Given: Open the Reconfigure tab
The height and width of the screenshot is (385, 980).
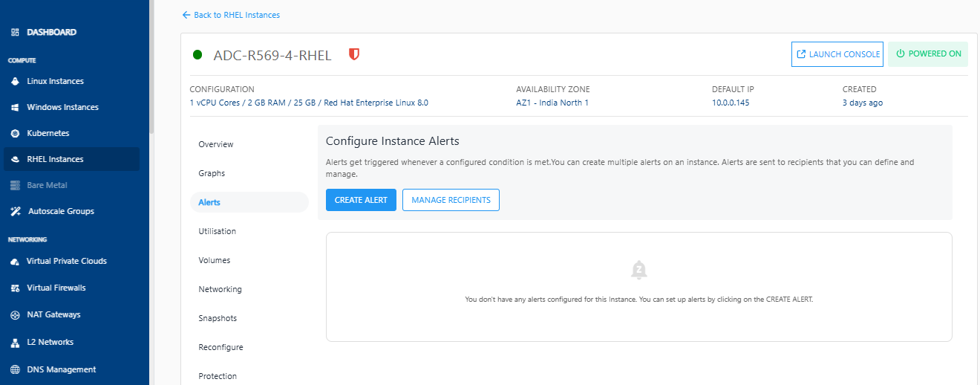Looking at the screenshot, I should coord(220,347).
